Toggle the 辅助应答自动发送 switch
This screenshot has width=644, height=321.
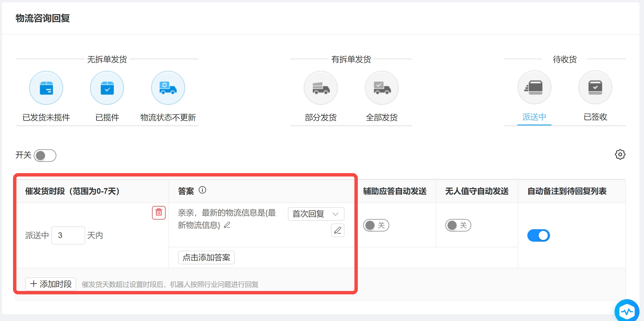[376, 225]
